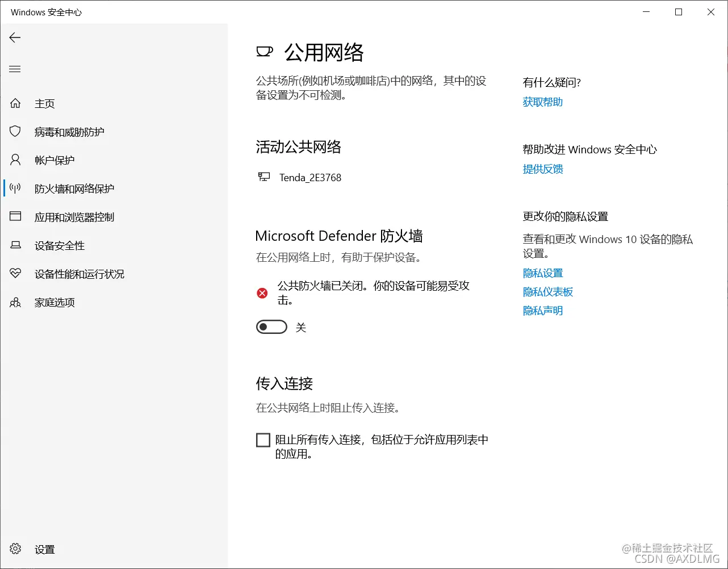Open 隐私仪表板 link
The height and width of the screenshot is (569, 728).
pyautogui.click(x=547, y=291)
